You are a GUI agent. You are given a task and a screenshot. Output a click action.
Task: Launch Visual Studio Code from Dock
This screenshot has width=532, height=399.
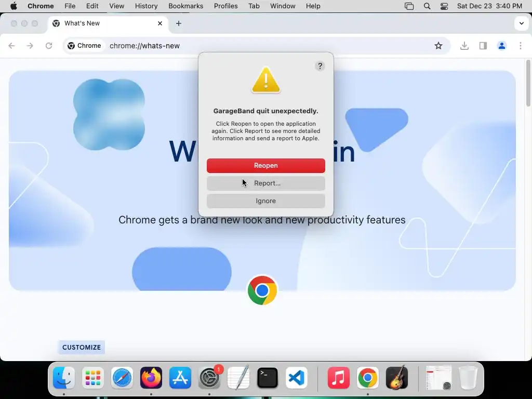coord(297,378)
